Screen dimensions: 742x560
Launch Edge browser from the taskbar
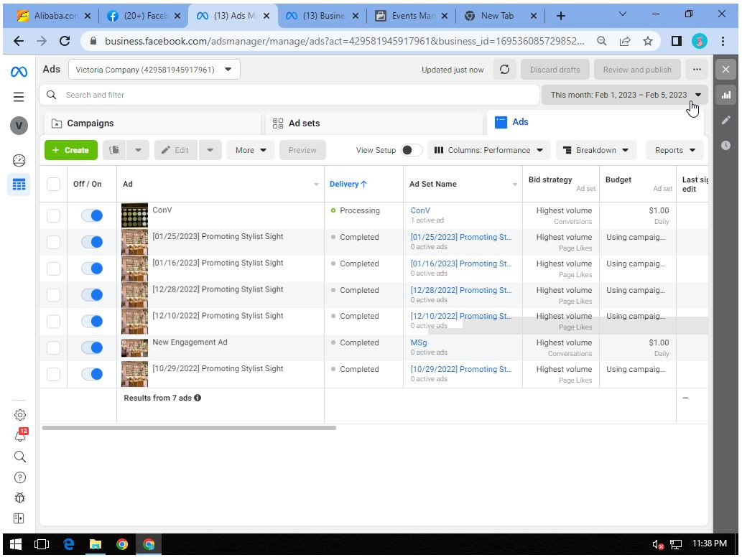(x=69, y=544)
